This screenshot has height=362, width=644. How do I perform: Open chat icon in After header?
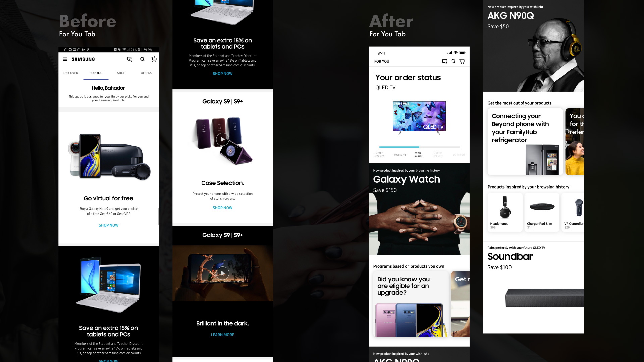click(445, 61)
